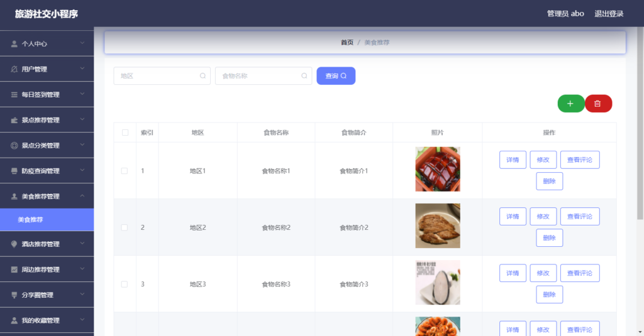Select the 美食推荐 submenu item
This screenshot has width=644, height=336.
point(47,219)
